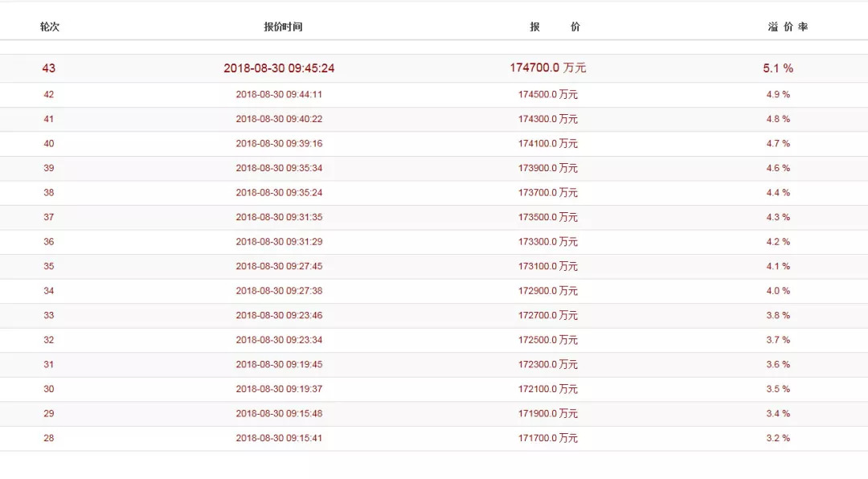Click timestamp 2018-08-30 09:39:16
The height and width of the screenshot is (479, 868).
[x=279, y=143]
